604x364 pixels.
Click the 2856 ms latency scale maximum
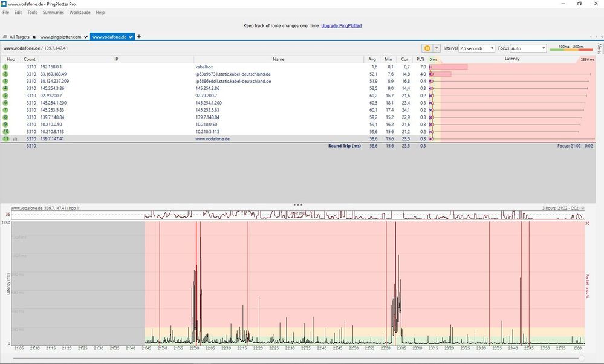pyautogui.click(x=587, y=59)
